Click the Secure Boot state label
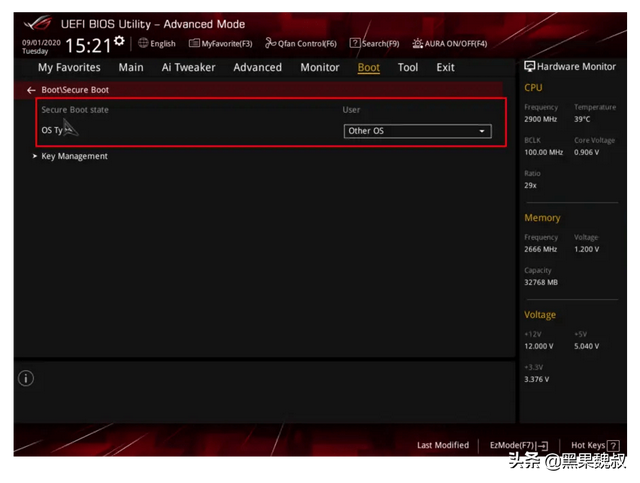Screen dimensions: 640x483 75,110
